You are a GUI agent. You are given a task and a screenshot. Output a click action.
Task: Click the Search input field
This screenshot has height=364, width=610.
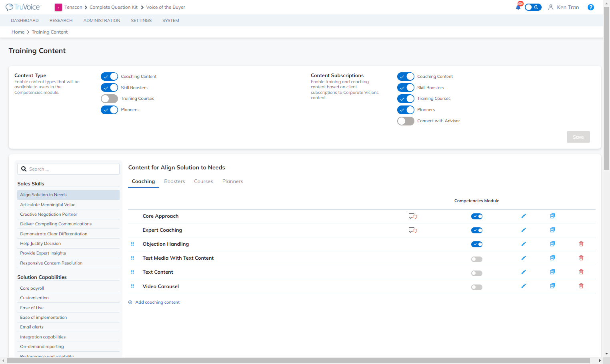coord(68,169)
